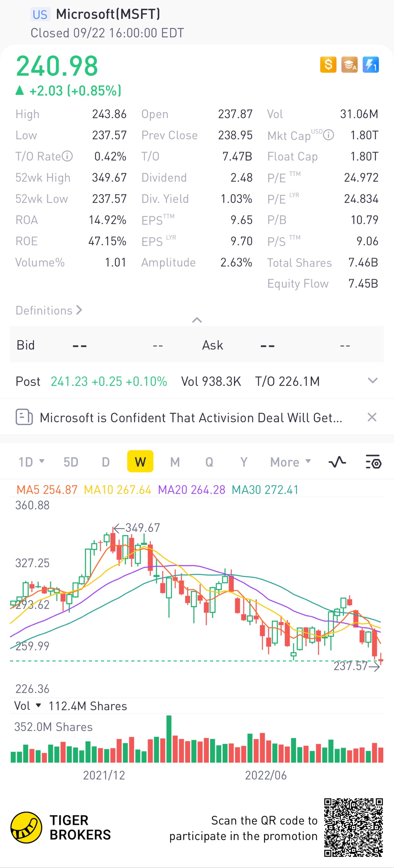Tap the blue lightning bolt icon
Viewport: 394px width, 868px height.
click(371, 65)
